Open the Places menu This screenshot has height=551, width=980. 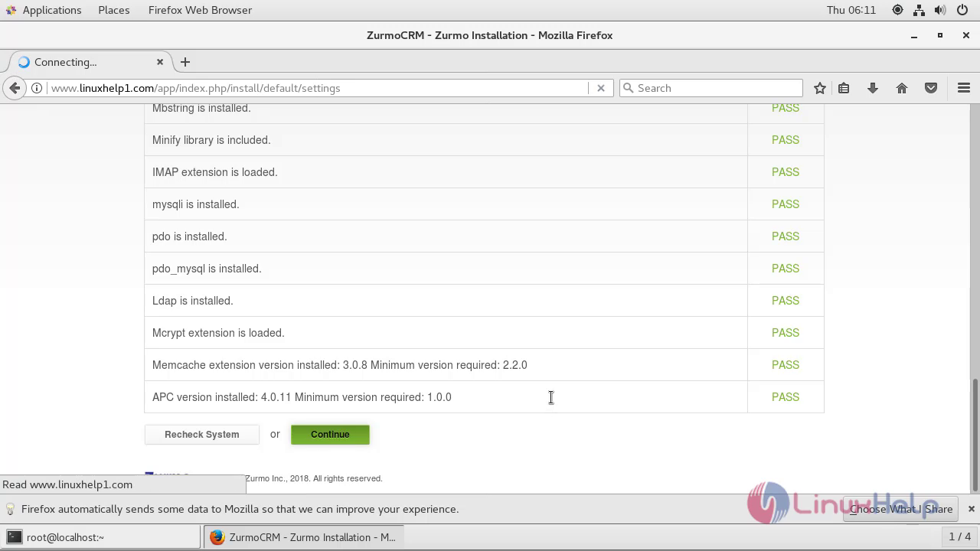[x=114, y=10]
